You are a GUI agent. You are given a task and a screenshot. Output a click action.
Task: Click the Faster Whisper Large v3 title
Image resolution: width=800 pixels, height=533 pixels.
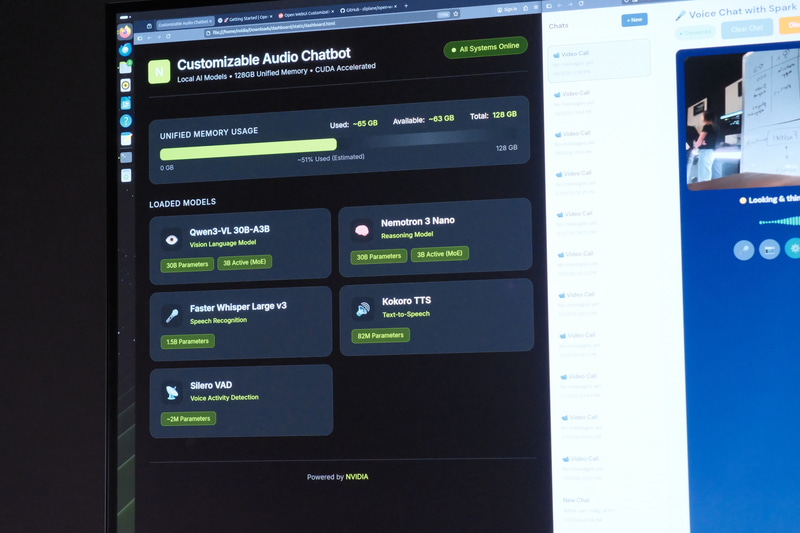238,307
